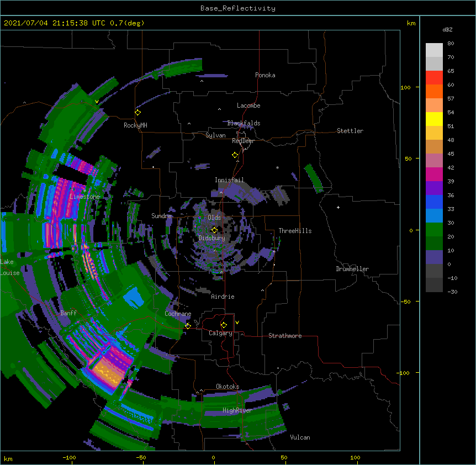The height and width of the screenshot is (465, 476).
Task: Click the dBZ legend heading
Action: (x=447, y=30)
